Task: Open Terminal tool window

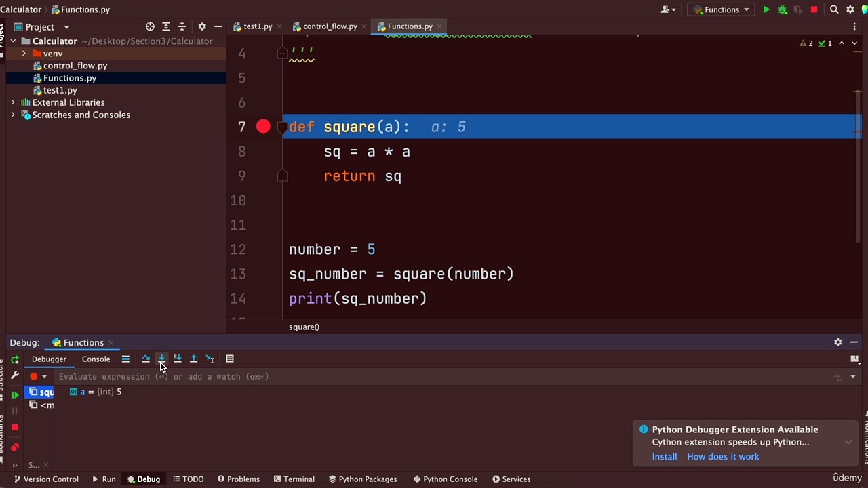Action: (x=294, y=479)
